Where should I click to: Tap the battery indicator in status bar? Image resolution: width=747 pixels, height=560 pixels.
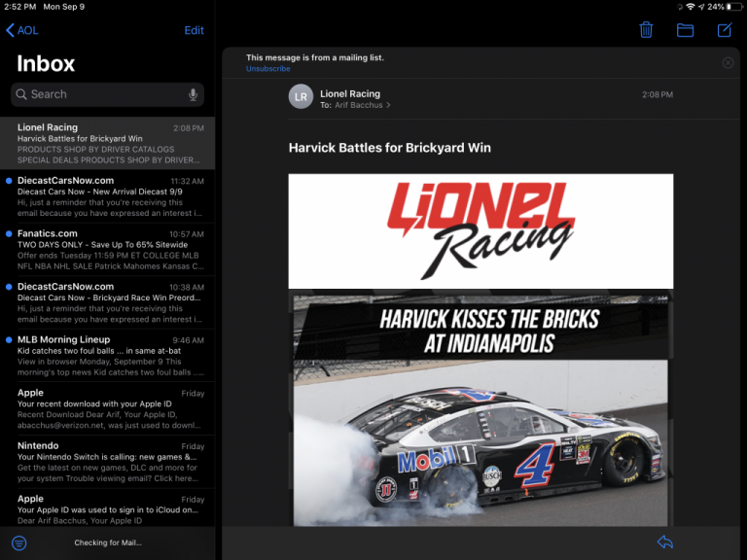coord(734,7)
